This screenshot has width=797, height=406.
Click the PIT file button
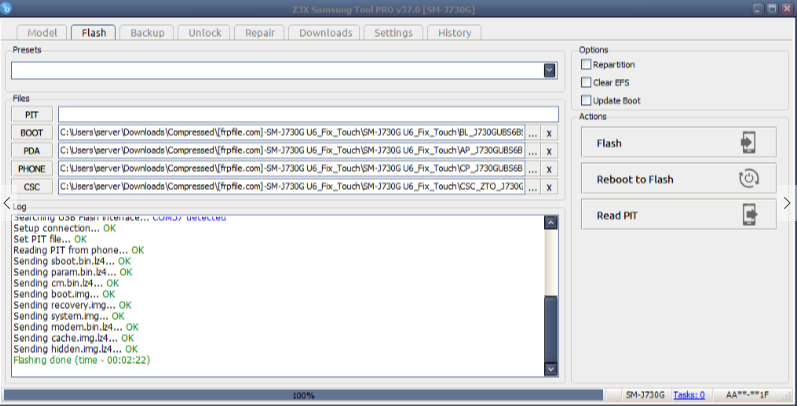click(x=32, y=114)
